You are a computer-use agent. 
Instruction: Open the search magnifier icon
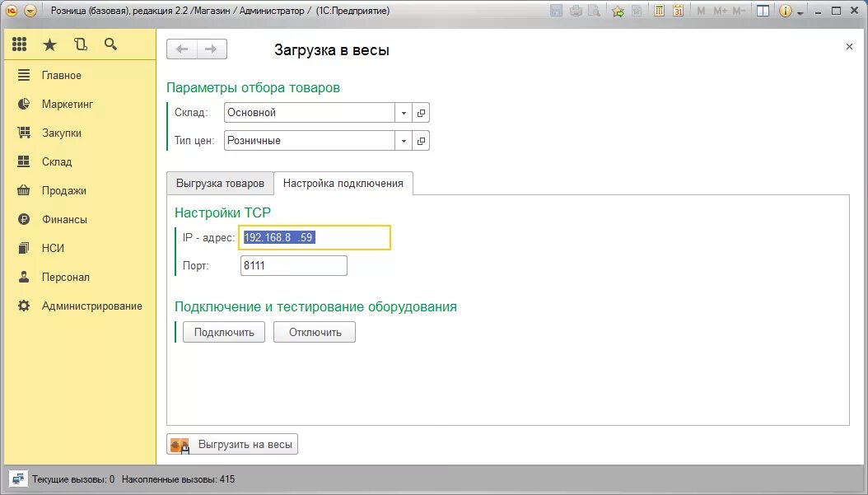click(110, 44)
